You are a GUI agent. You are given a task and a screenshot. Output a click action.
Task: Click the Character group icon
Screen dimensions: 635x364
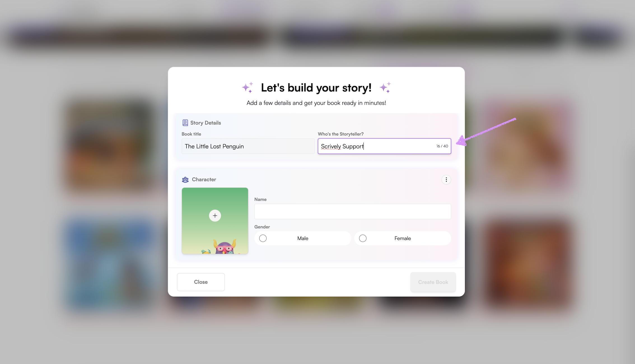click(185, 179)
